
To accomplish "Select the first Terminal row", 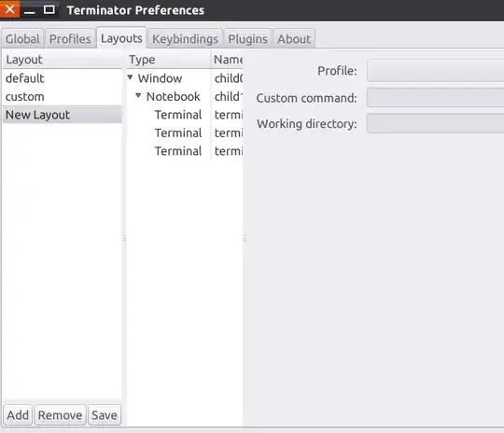I will [x=185, y=115].
